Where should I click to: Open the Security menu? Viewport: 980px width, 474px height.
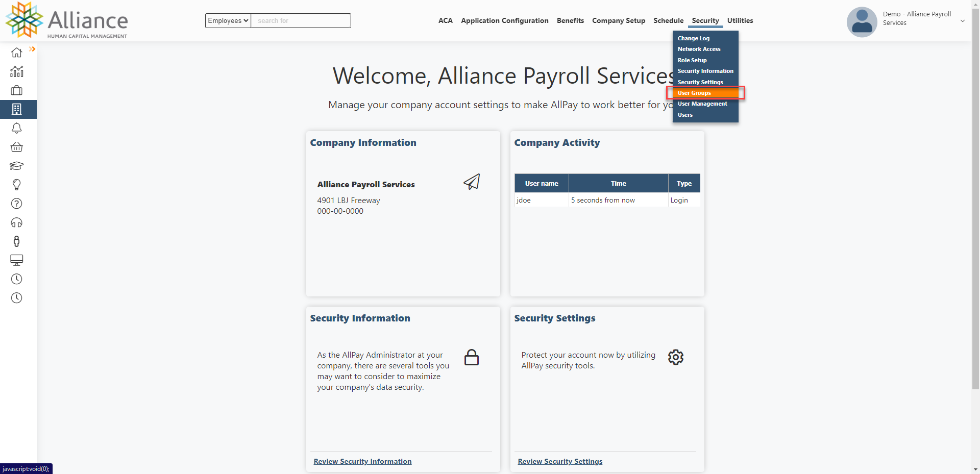click(x=705, y=20)
